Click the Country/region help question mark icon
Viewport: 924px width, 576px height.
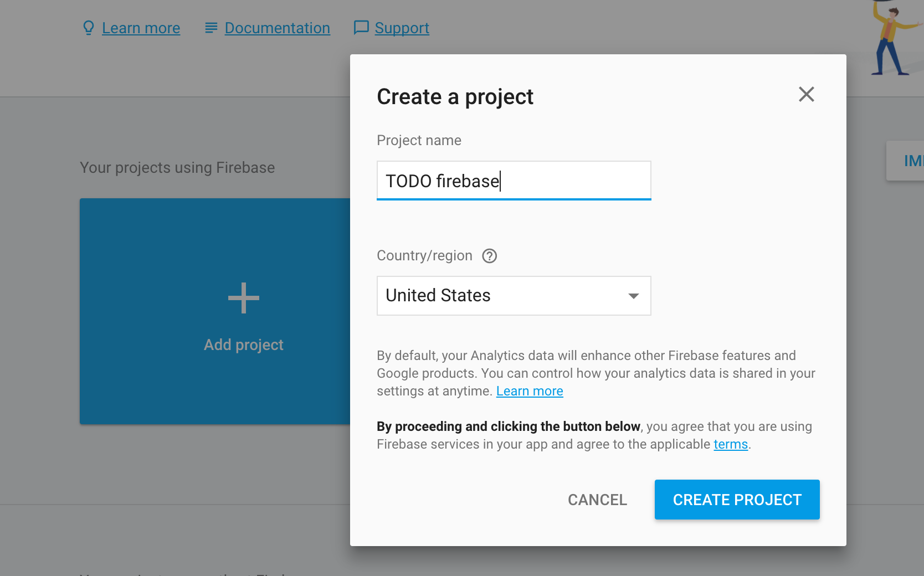point(489,256)
